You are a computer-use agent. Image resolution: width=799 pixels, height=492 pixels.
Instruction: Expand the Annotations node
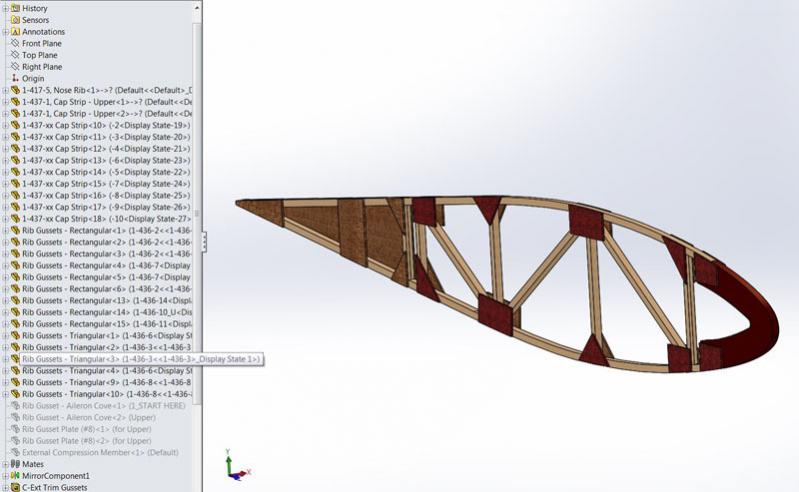[x=6, y=32]
